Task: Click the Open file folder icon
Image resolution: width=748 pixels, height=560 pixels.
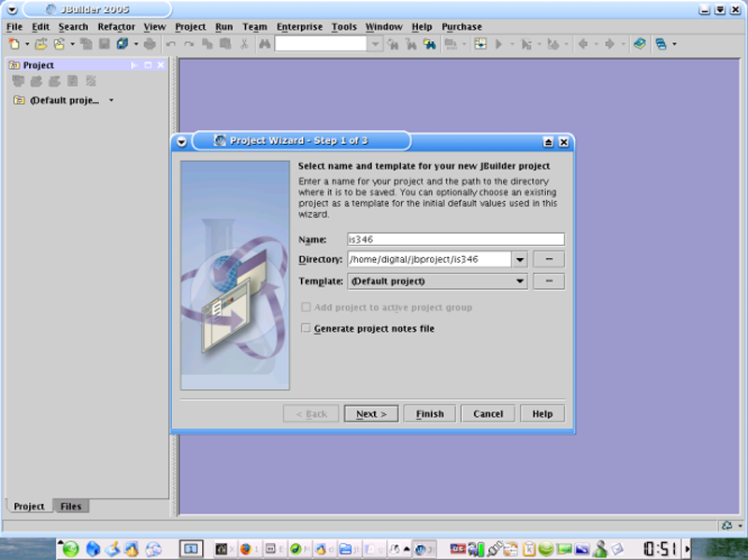Action: pos(41,44)
